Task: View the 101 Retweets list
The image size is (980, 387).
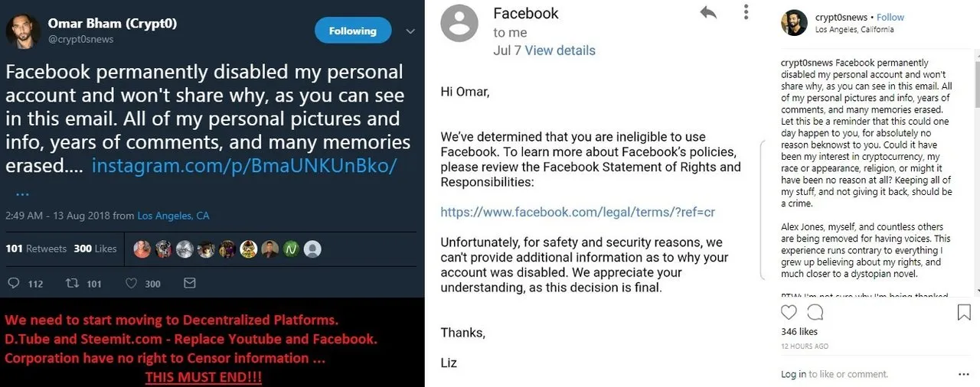Action: (36, 249)
